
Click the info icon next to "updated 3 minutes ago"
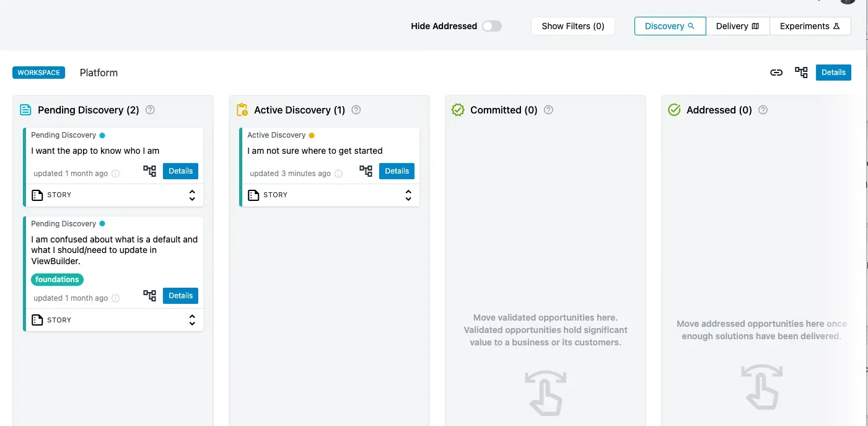point(338,174)
